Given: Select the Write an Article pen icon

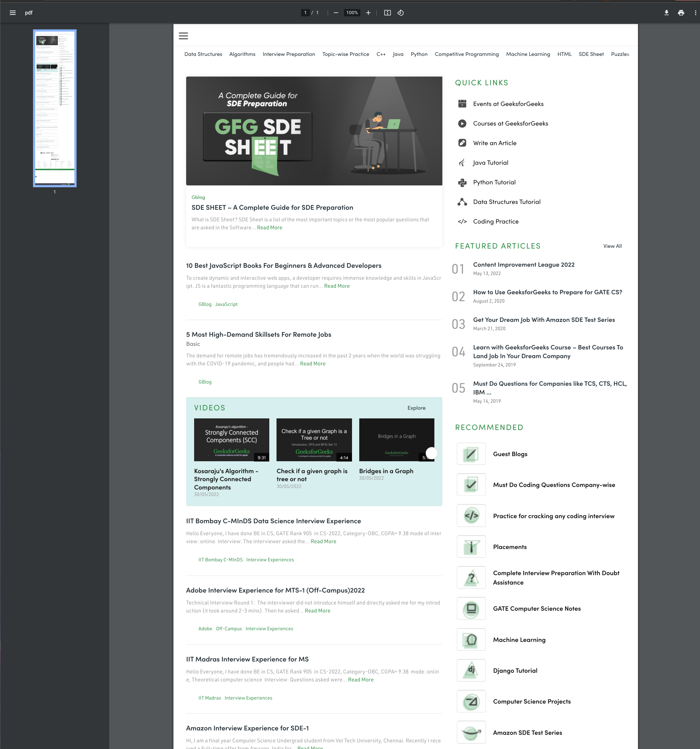Looking at the screenshot, I should click(462, 143).
